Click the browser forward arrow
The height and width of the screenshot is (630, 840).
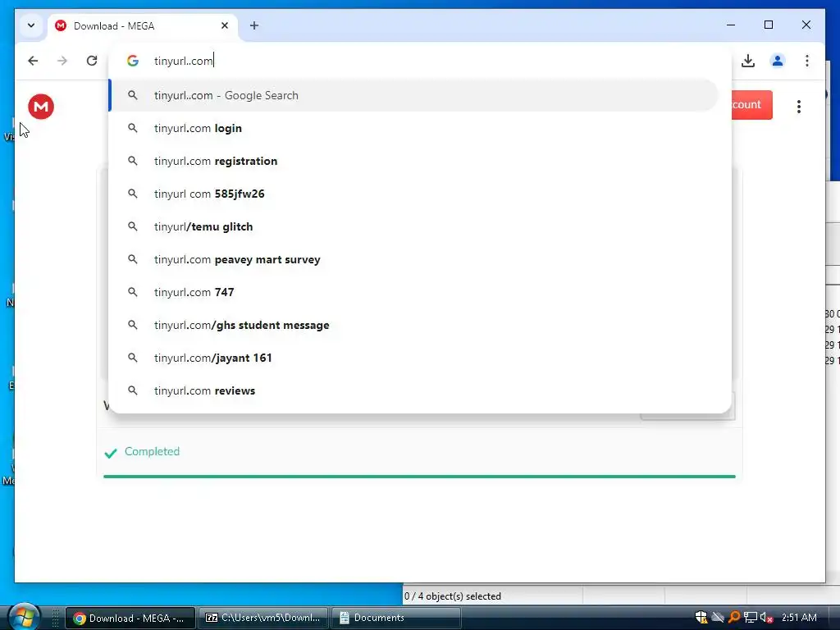tap(62, 61)
